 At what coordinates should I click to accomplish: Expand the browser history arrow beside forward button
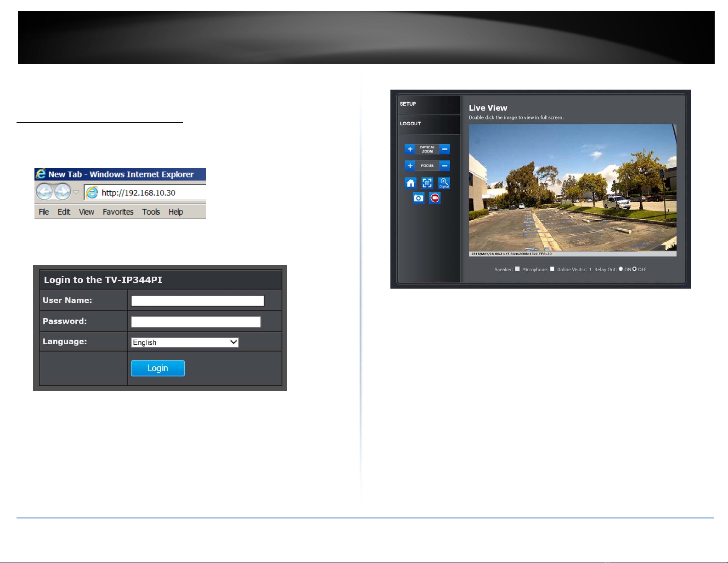point(76,192)
